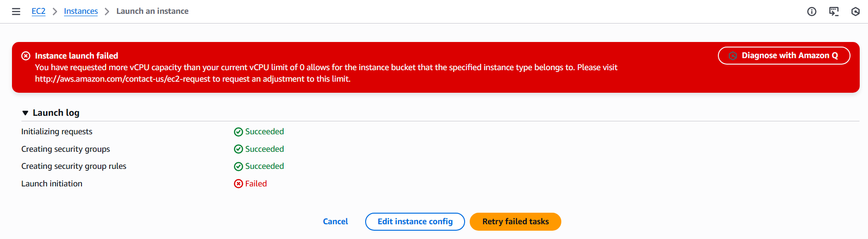Click the Instance launch failed heading
Screen dimensions: 868x239
76,56
